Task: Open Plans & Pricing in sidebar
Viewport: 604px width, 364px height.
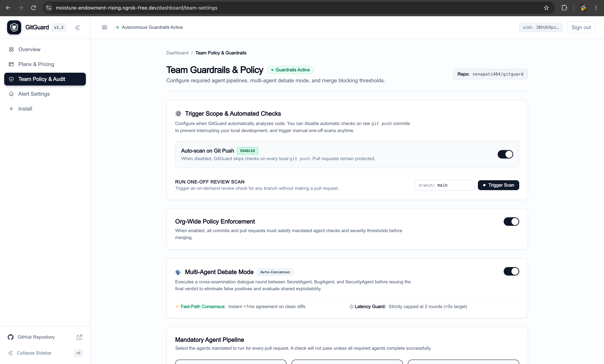Action: [x=45, y=64]
